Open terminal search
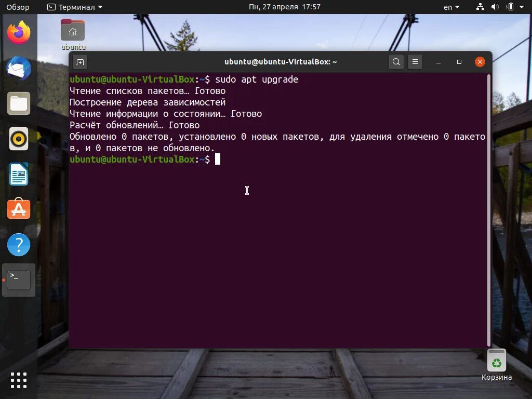532x399 pixels. (396, 62)
